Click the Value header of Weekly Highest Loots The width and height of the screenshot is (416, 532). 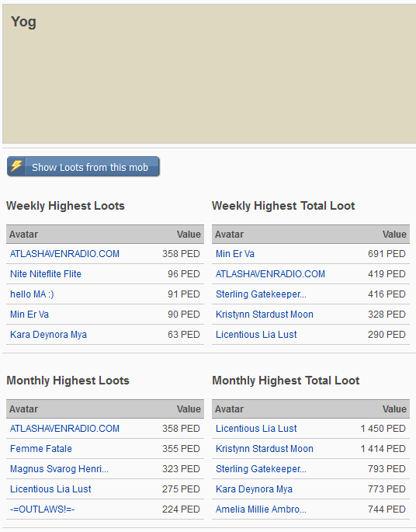click(189, 235)
